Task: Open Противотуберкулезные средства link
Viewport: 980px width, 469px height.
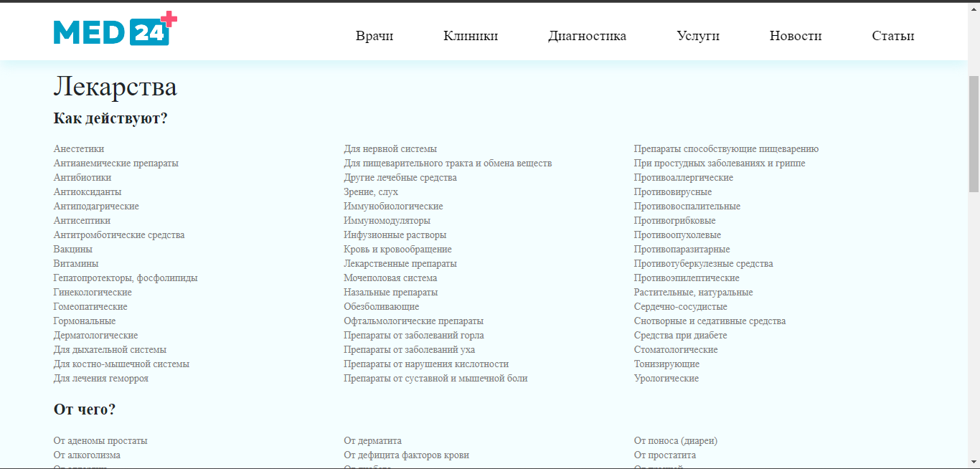Action: pos(704,264)
